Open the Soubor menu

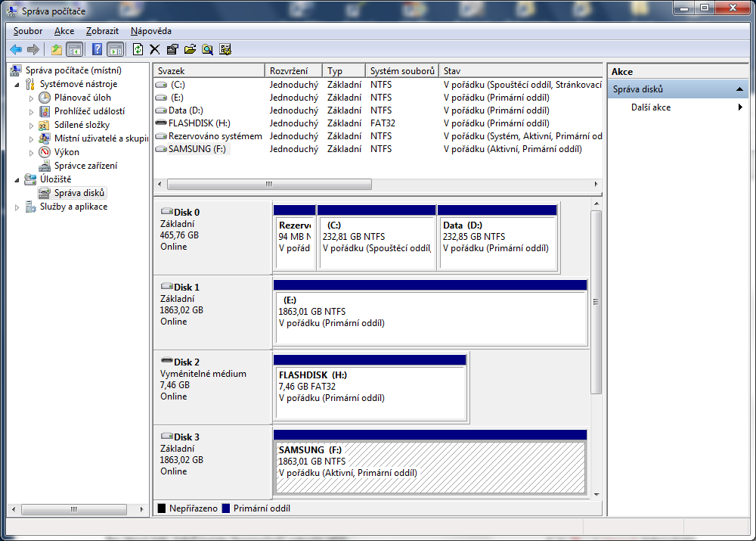coord(28,31)
